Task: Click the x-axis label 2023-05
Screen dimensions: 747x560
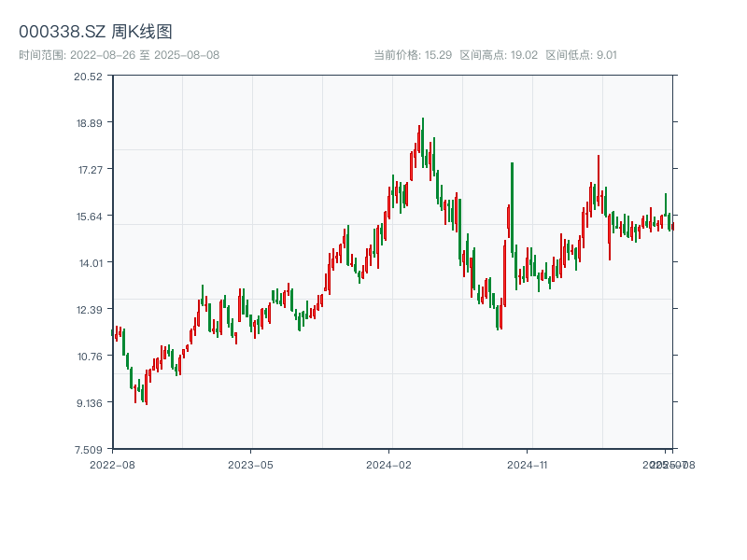Action: click(x=250, y=465)
